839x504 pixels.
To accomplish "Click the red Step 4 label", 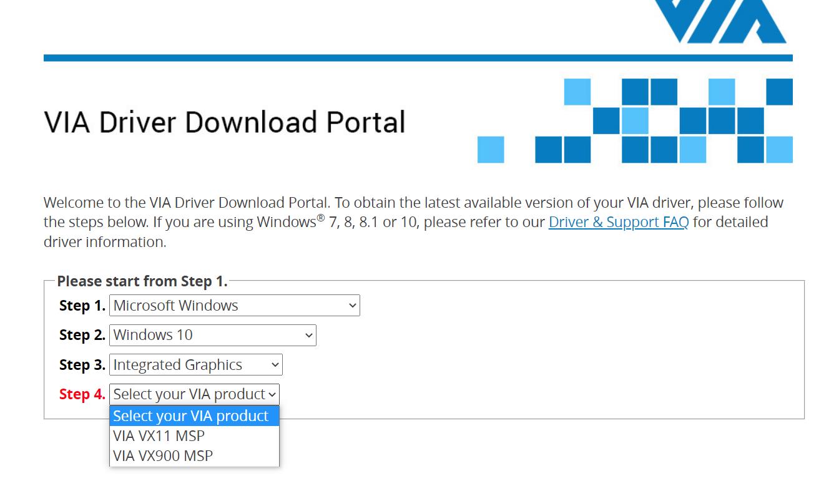I will (x=81, y=394).
